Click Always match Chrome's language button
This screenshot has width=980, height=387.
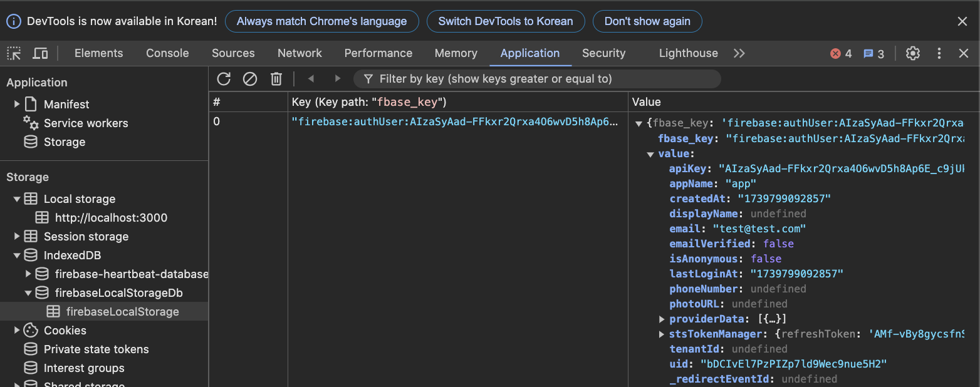[x=321, y=21]
